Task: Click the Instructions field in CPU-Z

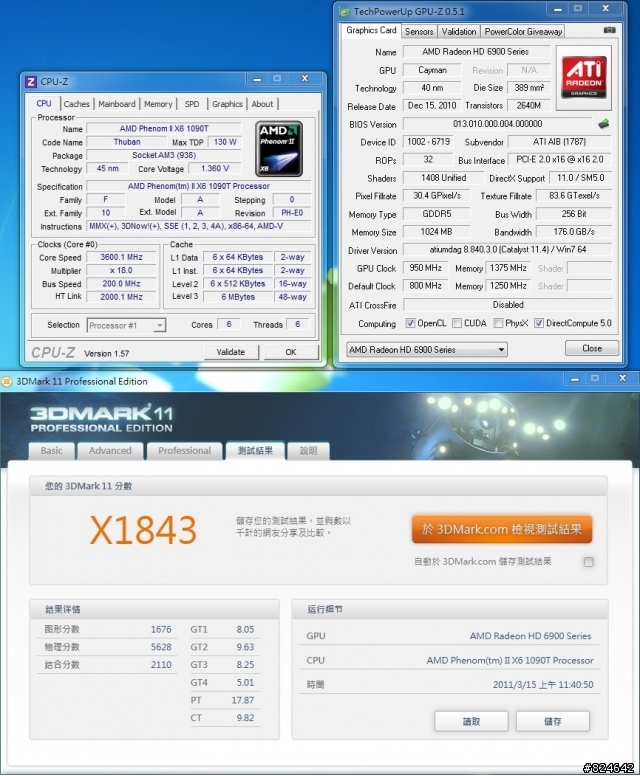Action: pos(198,226)
